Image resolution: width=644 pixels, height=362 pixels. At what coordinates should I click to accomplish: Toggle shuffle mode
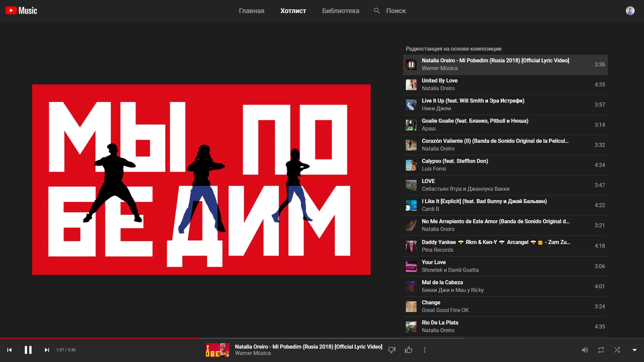click(617, 350)
